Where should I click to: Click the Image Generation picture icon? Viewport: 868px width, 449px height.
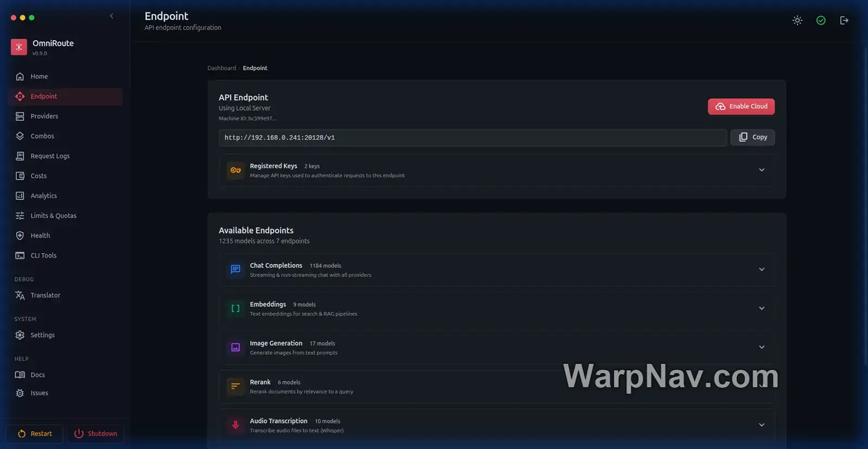pos(235,348)
